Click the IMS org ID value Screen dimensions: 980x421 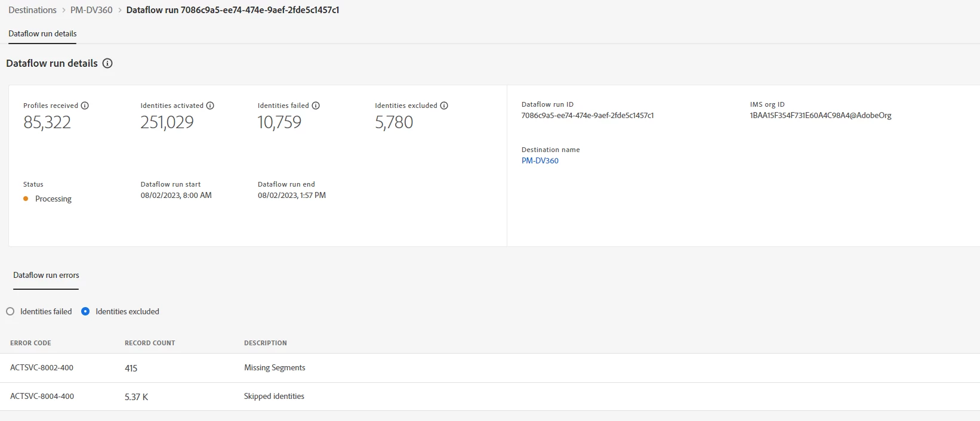point(821,116)
